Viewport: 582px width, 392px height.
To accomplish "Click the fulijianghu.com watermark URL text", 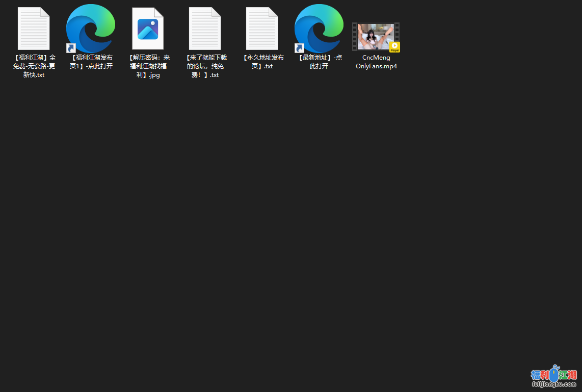I will pyautogui.click(x=553, y=385).
